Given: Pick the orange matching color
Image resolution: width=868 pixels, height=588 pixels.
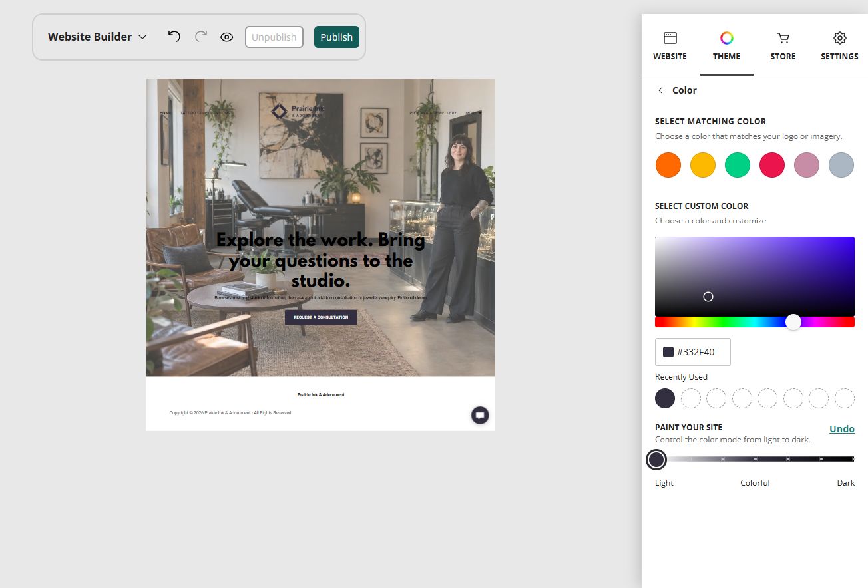Looking at the screenshot, I should click(x=668, y=165).
